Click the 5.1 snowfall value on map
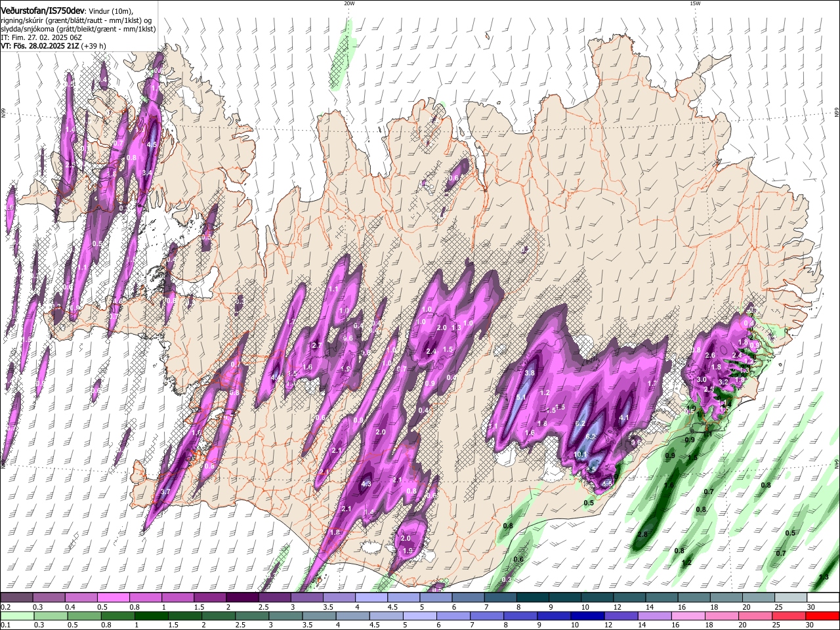The width and height of the screenshot is (840, 630). point(522,397)
